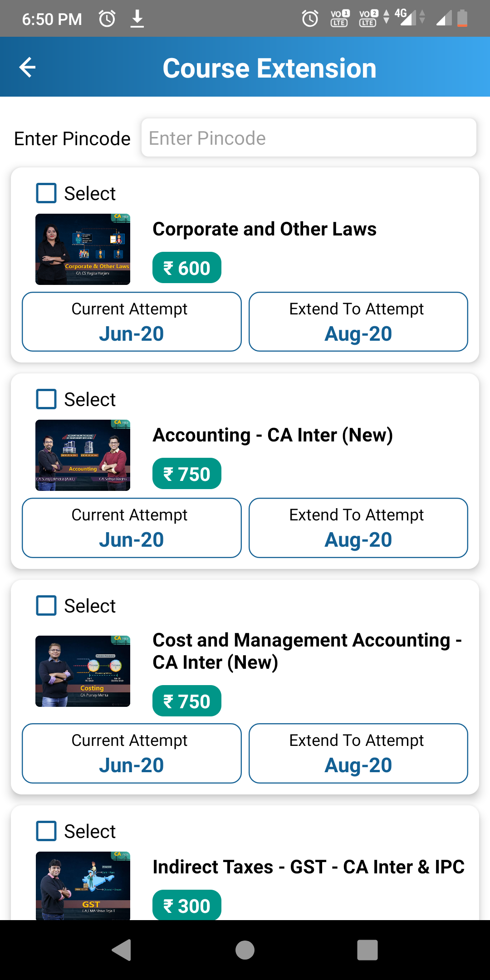Open the Corporate & Other Laws course thumbnail
This screenshot has width=490, height=980.
pyautogui.click(x=83, y=249)
